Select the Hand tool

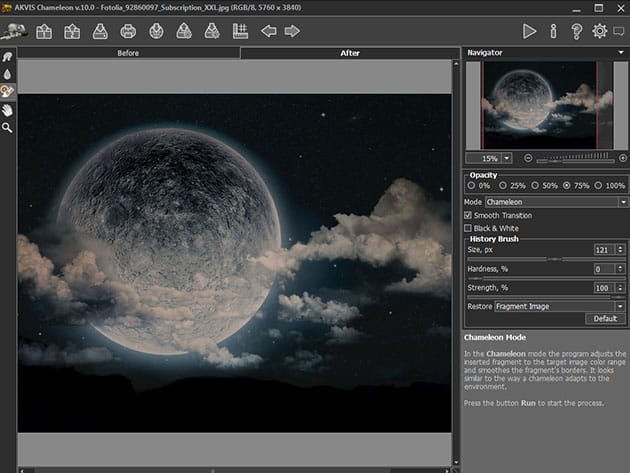click(x=8, y=109)
